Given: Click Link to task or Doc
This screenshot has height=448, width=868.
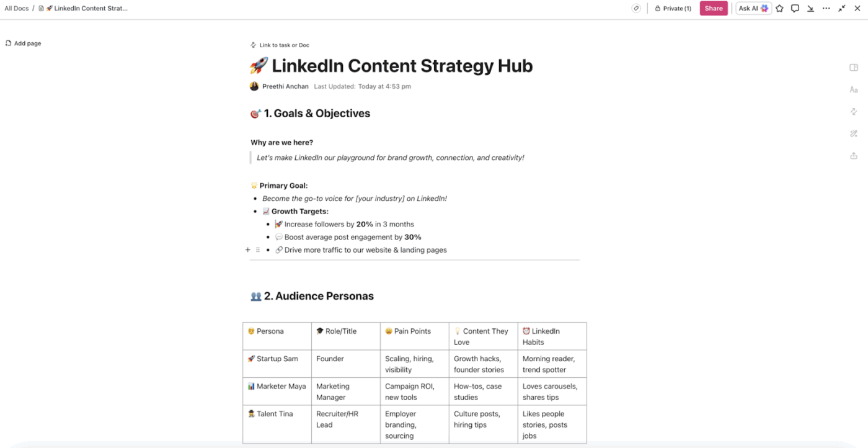Looking at the screenshot, I should [280, 45].
